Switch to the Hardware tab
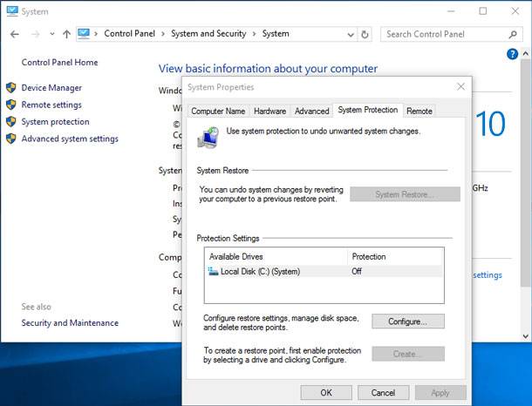This screenshot has width=532, height=406. coord(269,112)
